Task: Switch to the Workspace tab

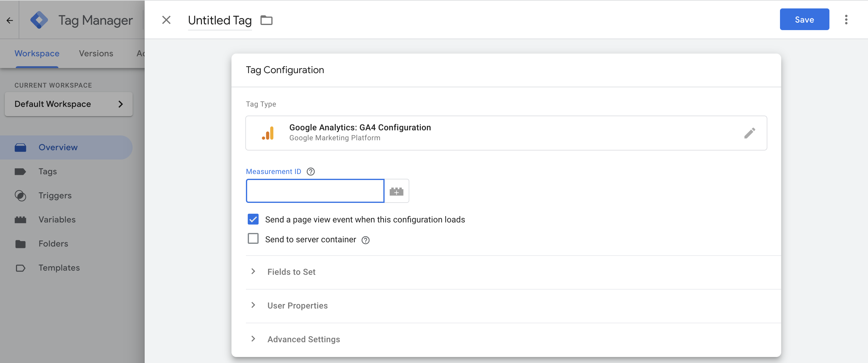Action: (37, 54)
